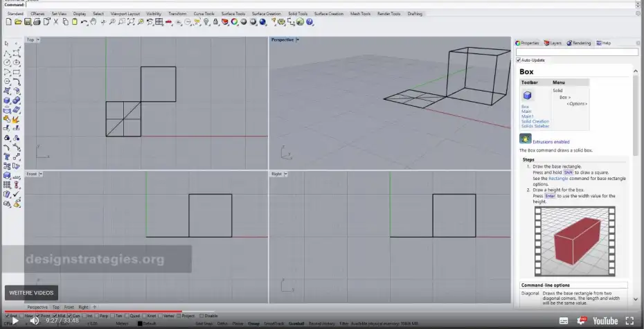This screenshot has width=644, height=329.
Task: Click the four-viewport layout icon
Action: (x=159, y=21)
